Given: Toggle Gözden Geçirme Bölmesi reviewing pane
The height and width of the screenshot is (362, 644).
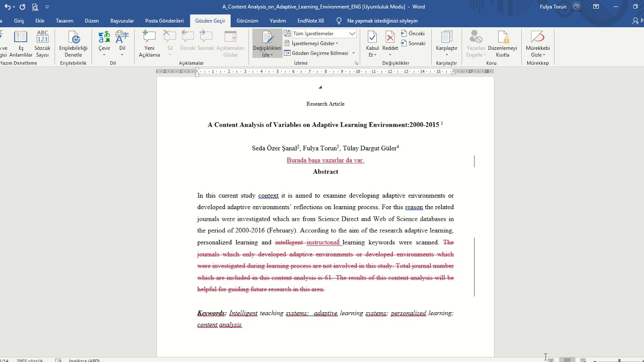Looking at the screenshot, I should coord(319,53).
